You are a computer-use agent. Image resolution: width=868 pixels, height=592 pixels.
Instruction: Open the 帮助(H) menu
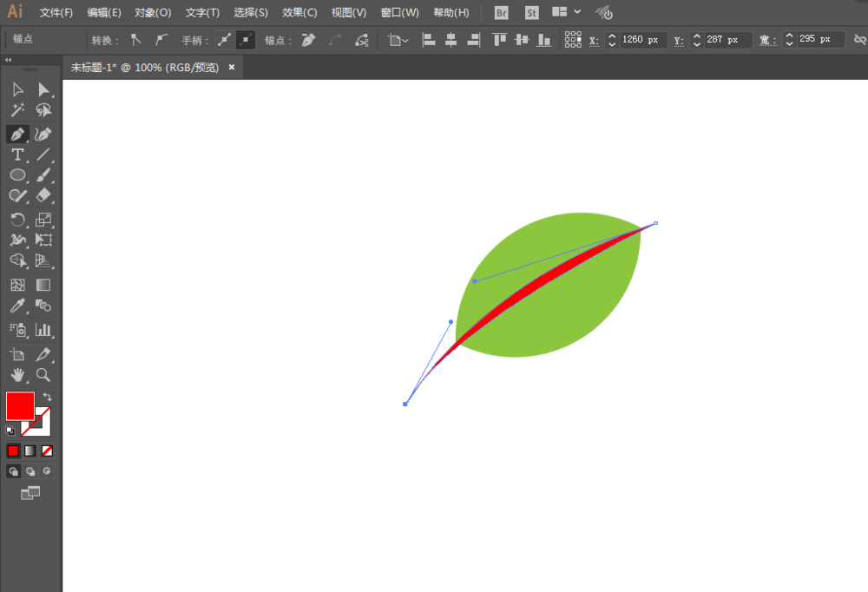point(451,12)
